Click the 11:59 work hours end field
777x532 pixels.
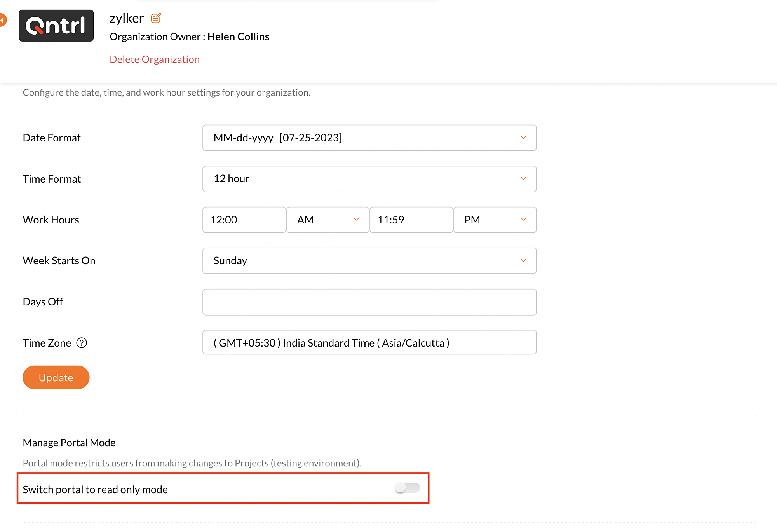[411, 220]
